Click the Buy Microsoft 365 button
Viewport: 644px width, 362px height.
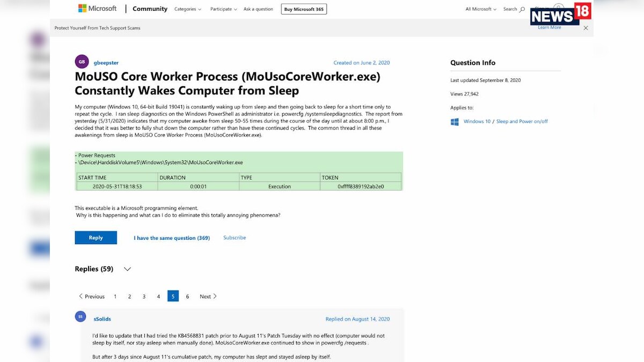pos(304,9)
